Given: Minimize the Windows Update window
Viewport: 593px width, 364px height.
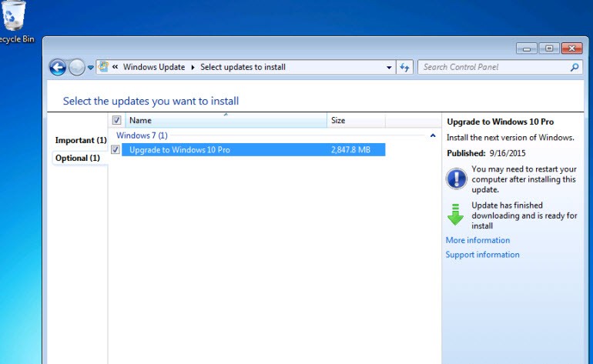Looking at the screenshot, I should 527,48.
